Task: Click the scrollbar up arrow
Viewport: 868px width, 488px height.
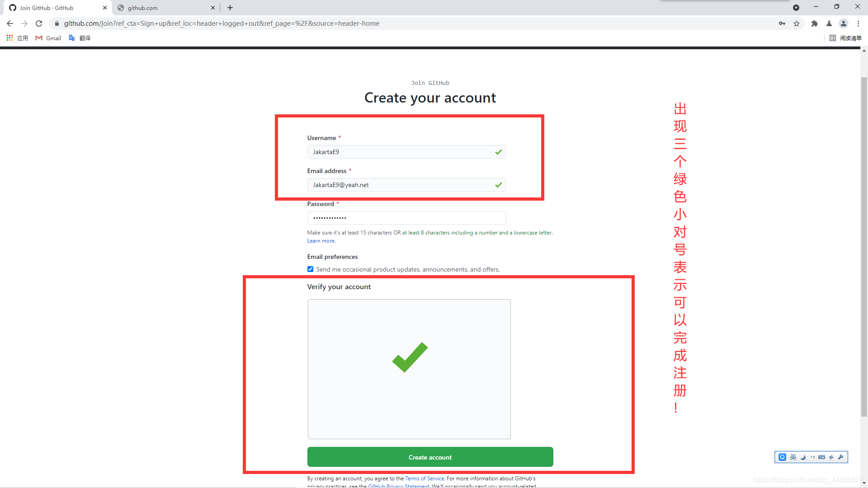Action: 864,51
